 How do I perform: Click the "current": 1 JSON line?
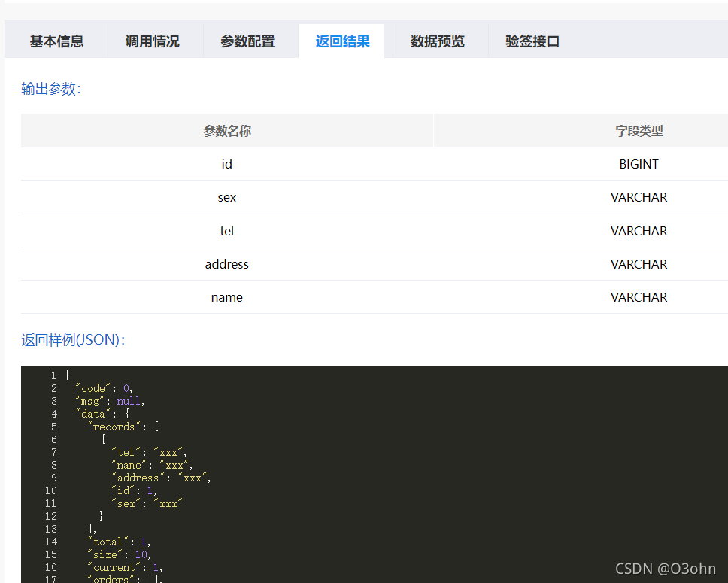tap(126, 567)
